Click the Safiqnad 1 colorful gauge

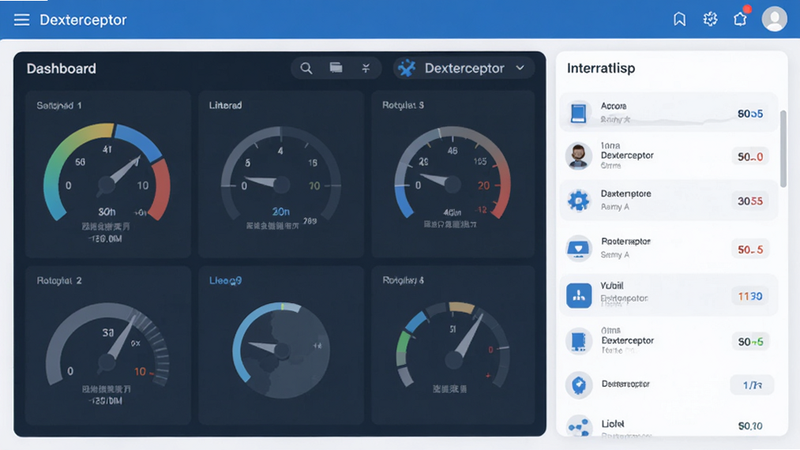[107, 173]
